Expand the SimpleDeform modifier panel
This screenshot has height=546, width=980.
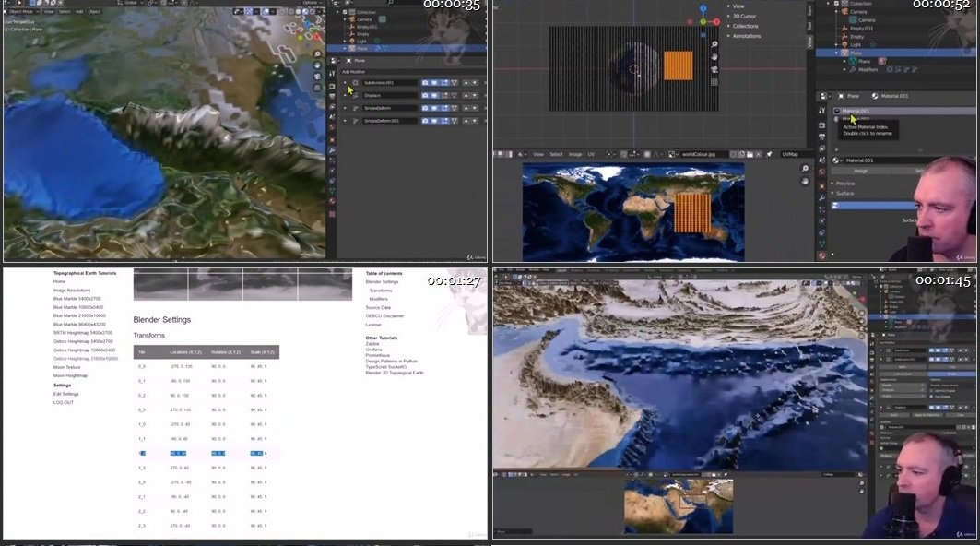point(345,108)
